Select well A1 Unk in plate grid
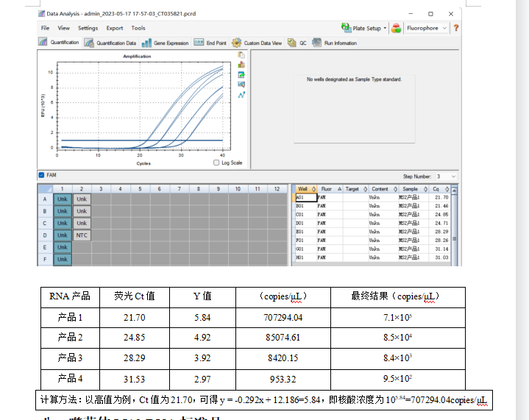The width and height of the screenshot is (529, 420). point(62,199)
